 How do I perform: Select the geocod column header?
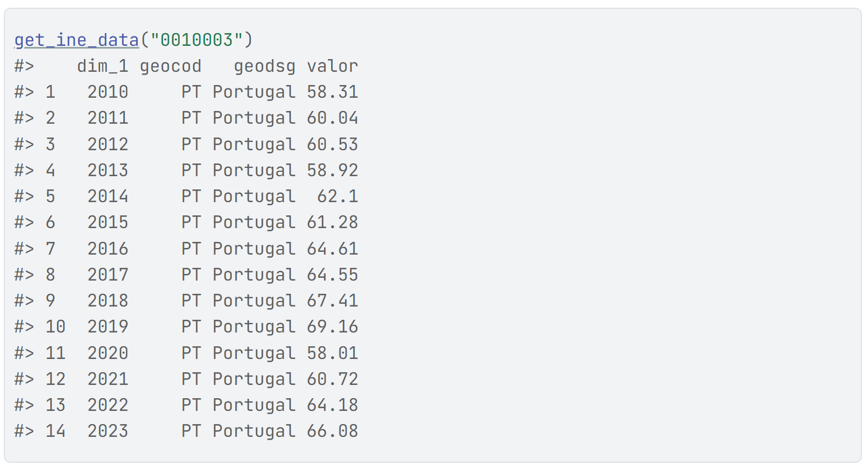171,66
